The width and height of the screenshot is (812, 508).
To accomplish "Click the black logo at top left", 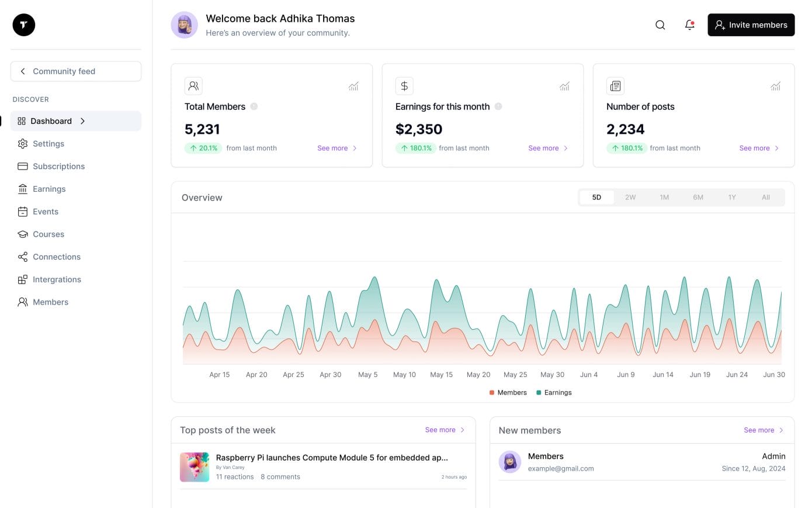I will [x=24, y=25].
